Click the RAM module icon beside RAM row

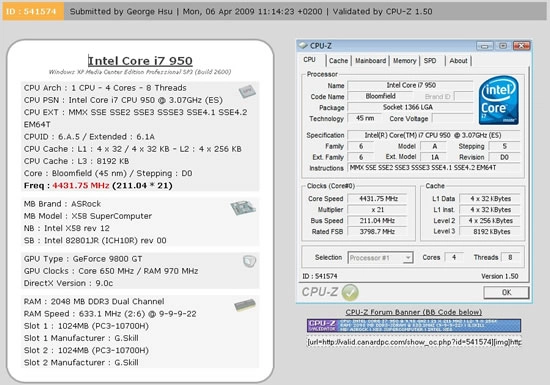[x=245, y=305]
